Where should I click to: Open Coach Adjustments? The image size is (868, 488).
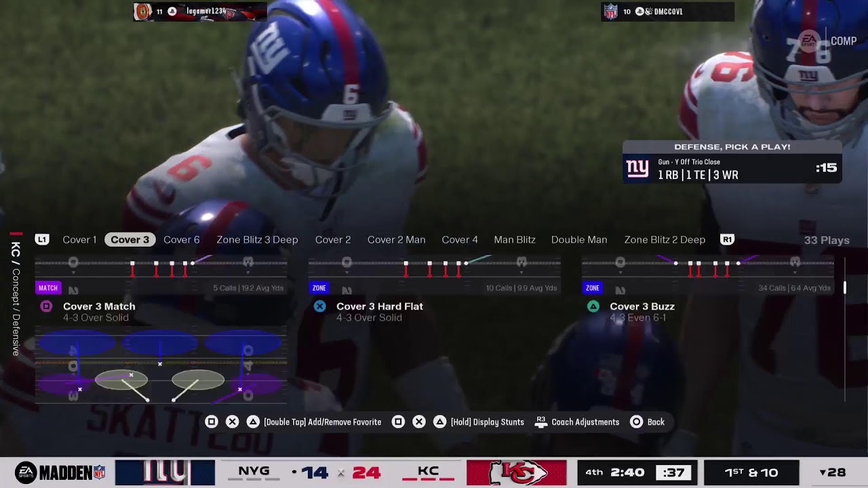point(585,422)
